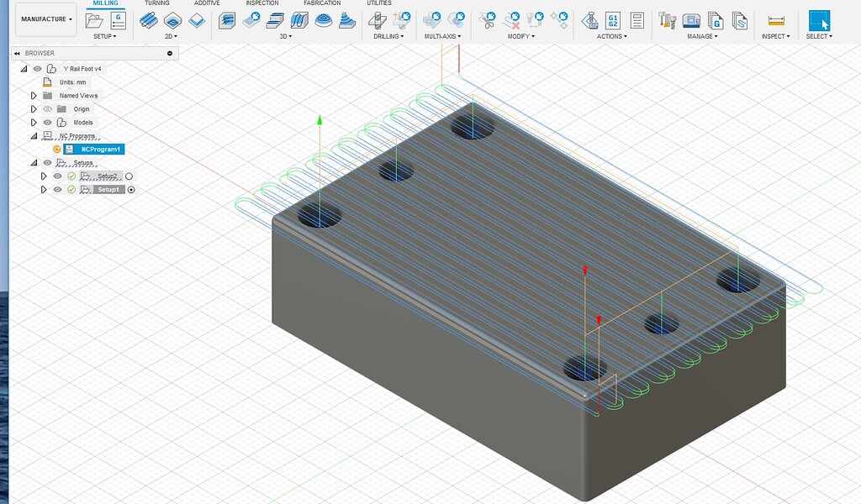Expand the Named Views tree node
861x504 pixels.
tap(34, 96)
